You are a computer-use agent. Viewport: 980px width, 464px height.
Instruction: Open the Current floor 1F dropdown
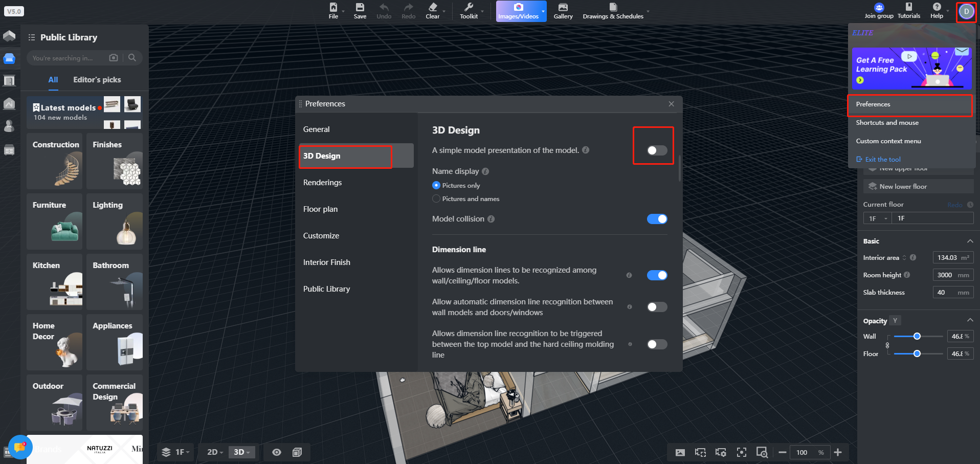[878, 218]
